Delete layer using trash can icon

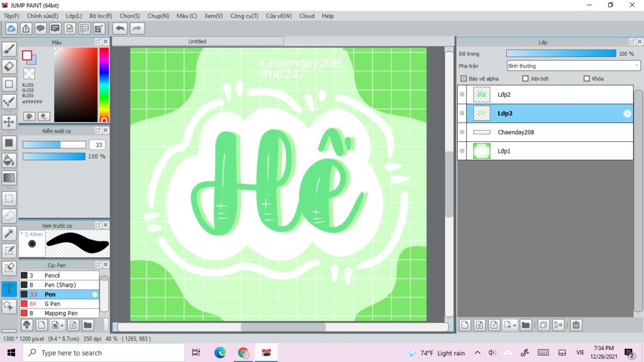click(x=576, y=325)
